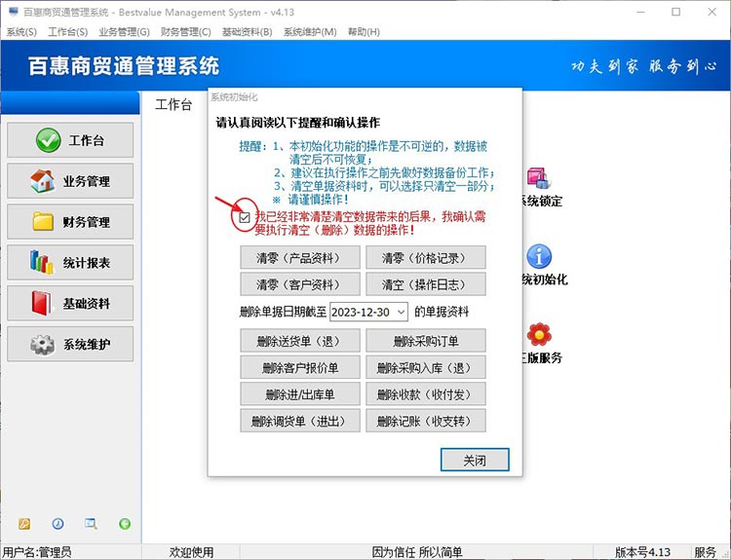Open the 统计报表 chart sidebar button
Image resolution: width=731 pixels, height=560 pixels.
(70, 262)
